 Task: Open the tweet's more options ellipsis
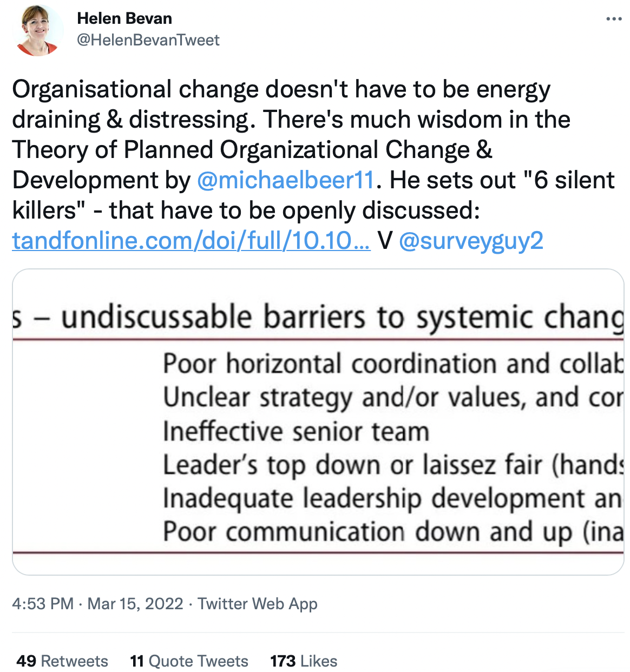[614, 19]
